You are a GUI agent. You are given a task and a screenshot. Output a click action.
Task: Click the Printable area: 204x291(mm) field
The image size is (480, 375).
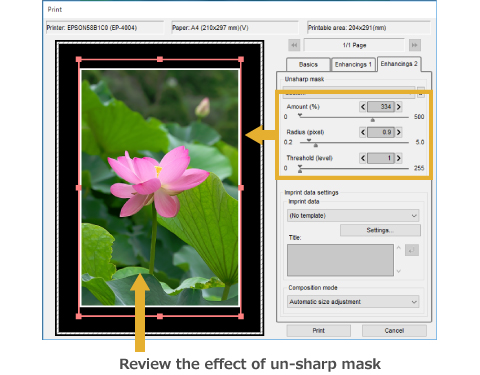point(369,28)
